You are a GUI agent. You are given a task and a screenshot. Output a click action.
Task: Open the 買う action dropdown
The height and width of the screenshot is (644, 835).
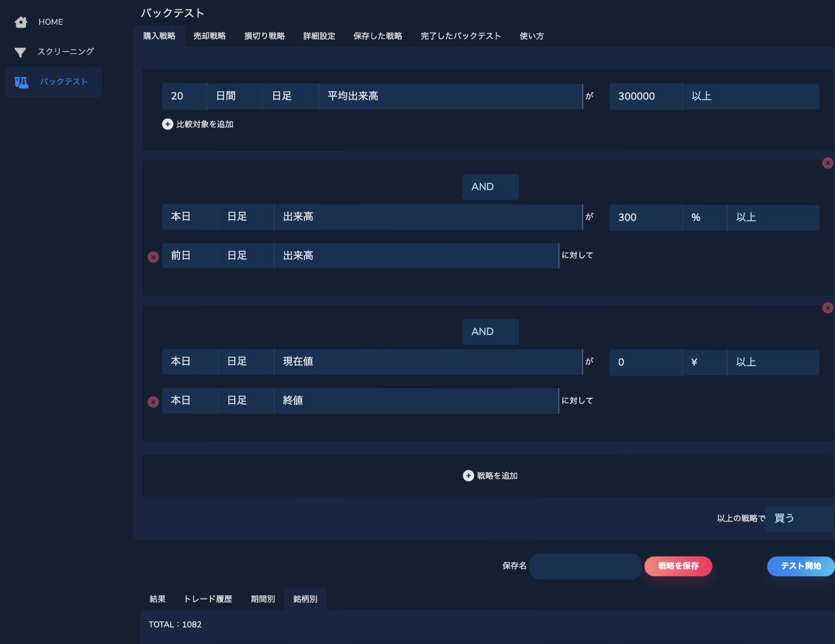800,518
